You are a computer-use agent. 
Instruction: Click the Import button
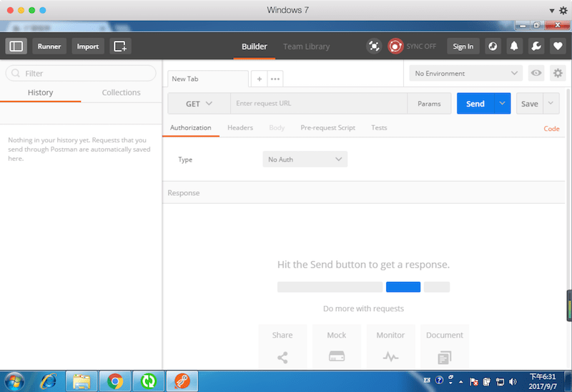88,46
